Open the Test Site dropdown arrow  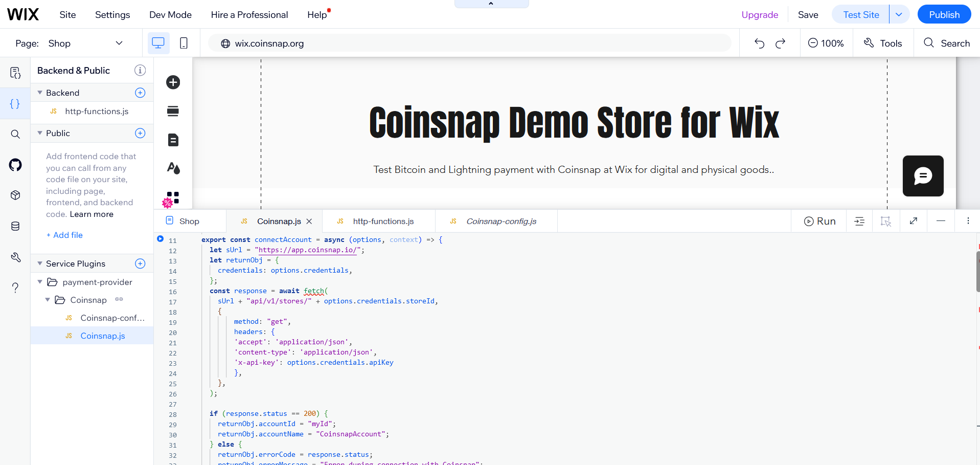pos(899,14)
